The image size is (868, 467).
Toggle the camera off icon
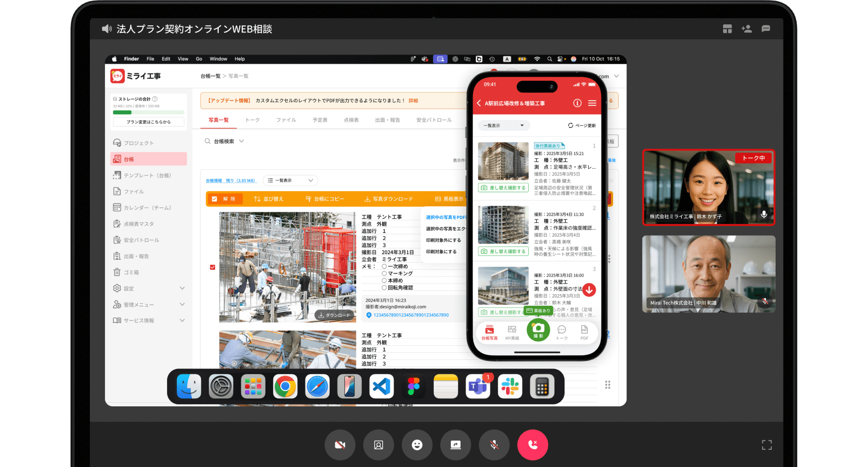coord(340,445)
